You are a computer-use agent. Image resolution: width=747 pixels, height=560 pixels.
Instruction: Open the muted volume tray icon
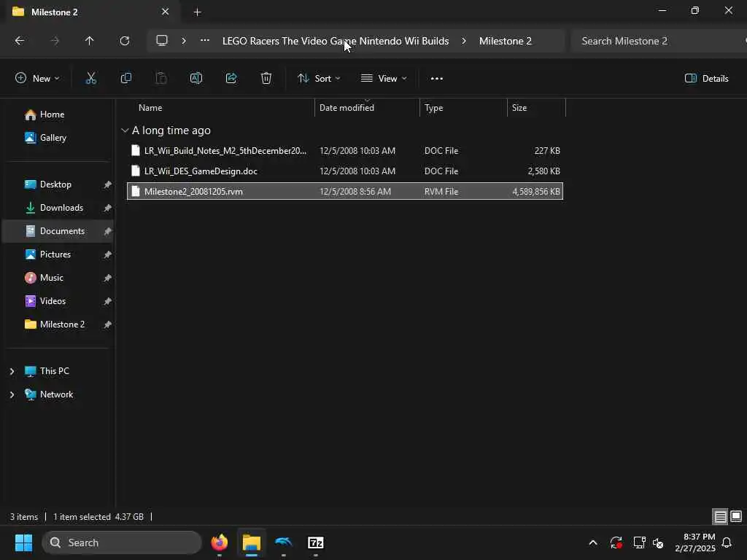click(x=659, y=542)
